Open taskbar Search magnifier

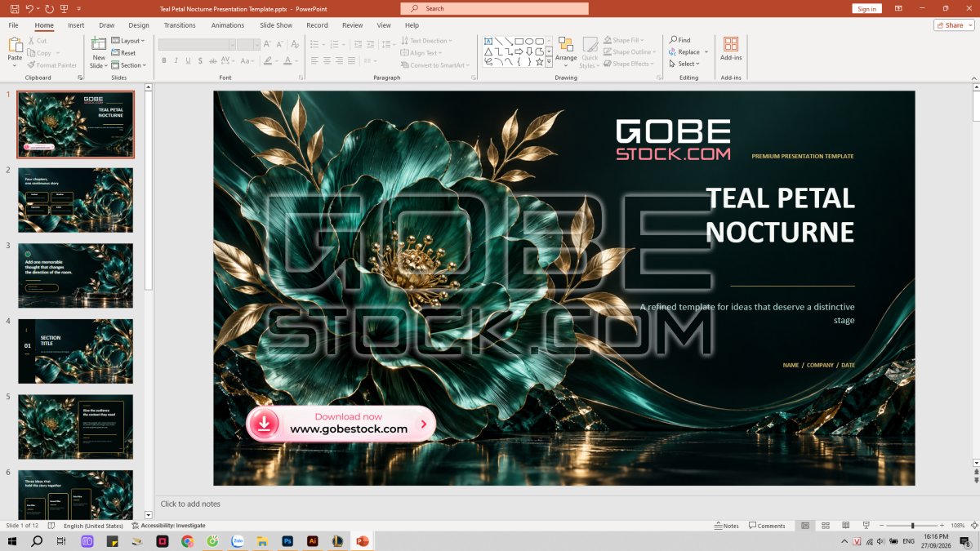pyautogui.click(x=37, y=541)
